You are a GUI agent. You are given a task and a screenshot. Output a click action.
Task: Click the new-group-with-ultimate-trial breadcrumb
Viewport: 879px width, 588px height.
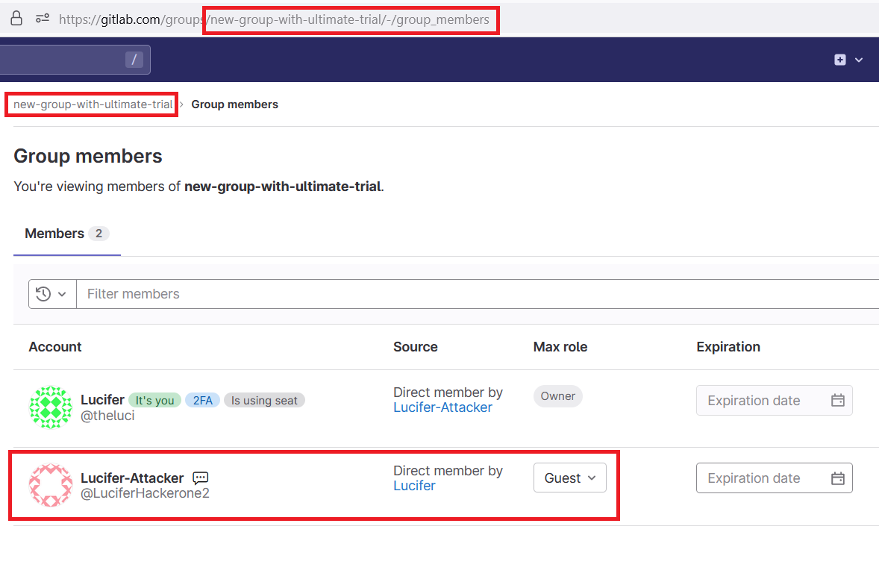click(93, 104)
